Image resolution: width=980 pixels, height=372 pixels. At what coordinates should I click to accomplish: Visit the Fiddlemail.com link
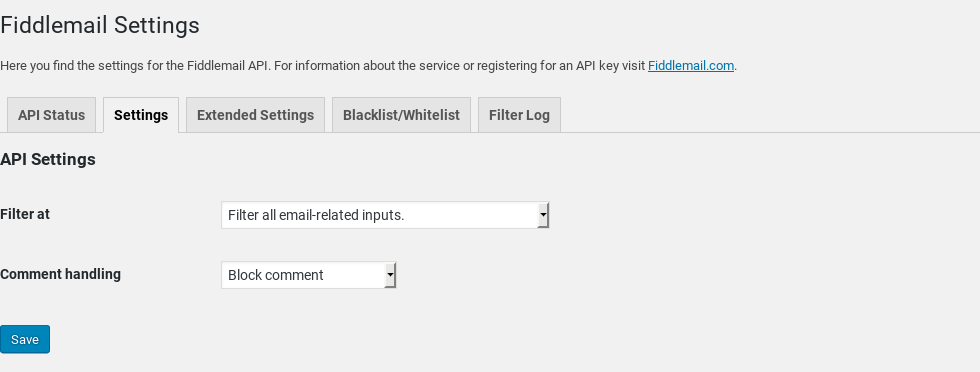point(691,66)
